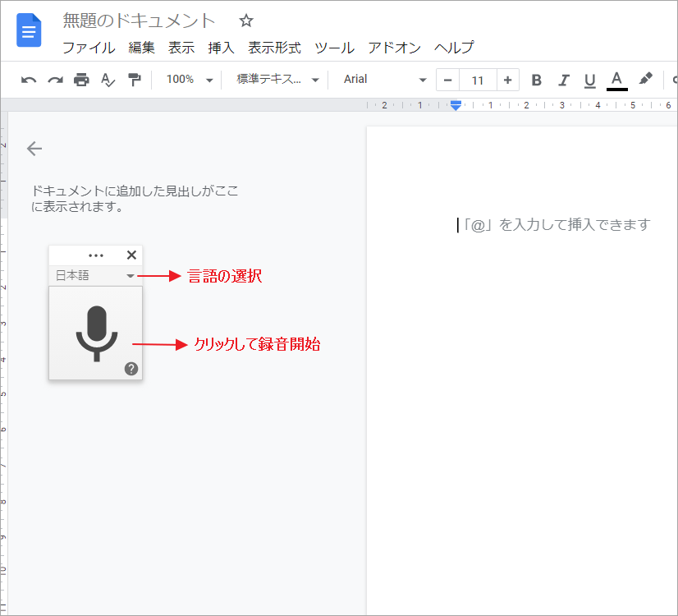The image size is (678, 616).
Task: Open the 標準テキスト style dropdown
Action: click(x=277, y=80)
